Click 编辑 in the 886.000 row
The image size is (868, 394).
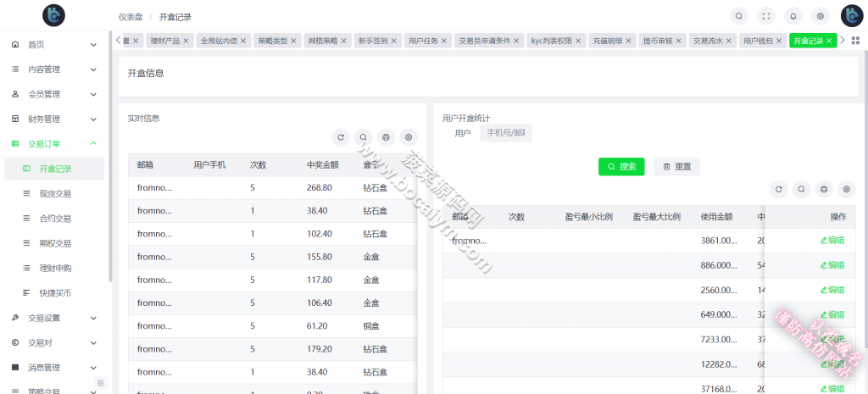pyautogui.click(x=832, y=265)
